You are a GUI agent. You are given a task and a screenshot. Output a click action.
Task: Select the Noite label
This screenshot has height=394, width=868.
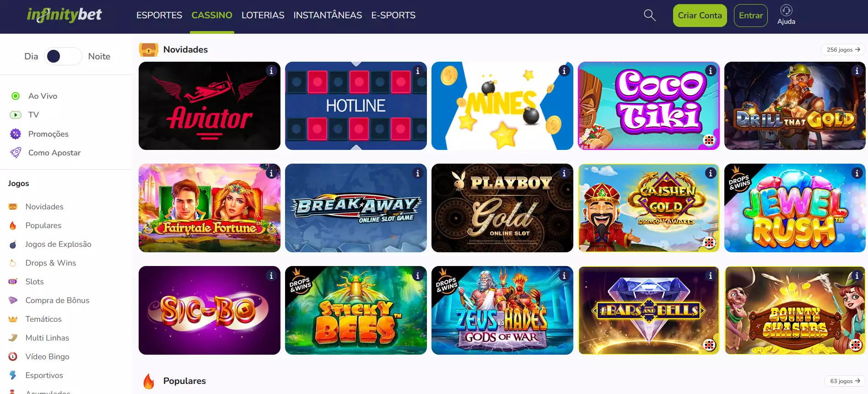pos(99,56)
